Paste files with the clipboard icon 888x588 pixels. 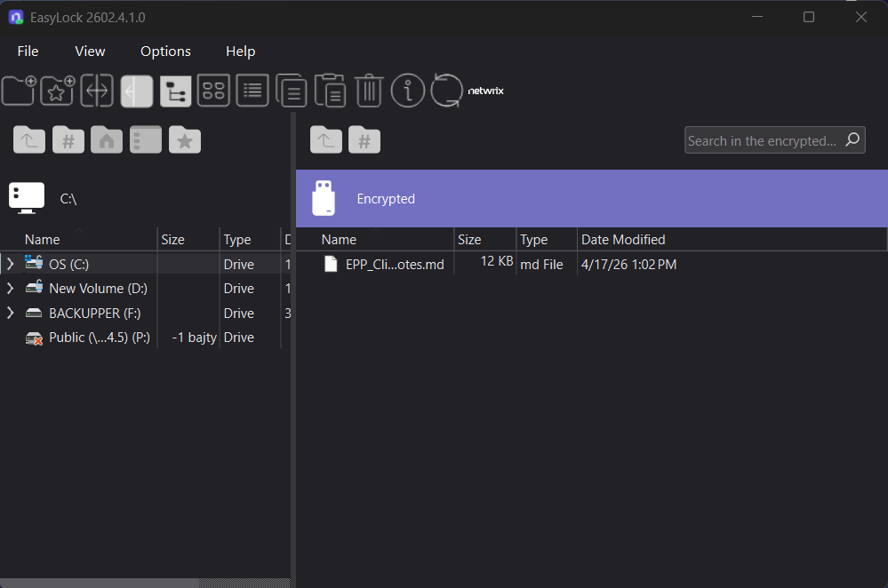click(x=330, y=91)
